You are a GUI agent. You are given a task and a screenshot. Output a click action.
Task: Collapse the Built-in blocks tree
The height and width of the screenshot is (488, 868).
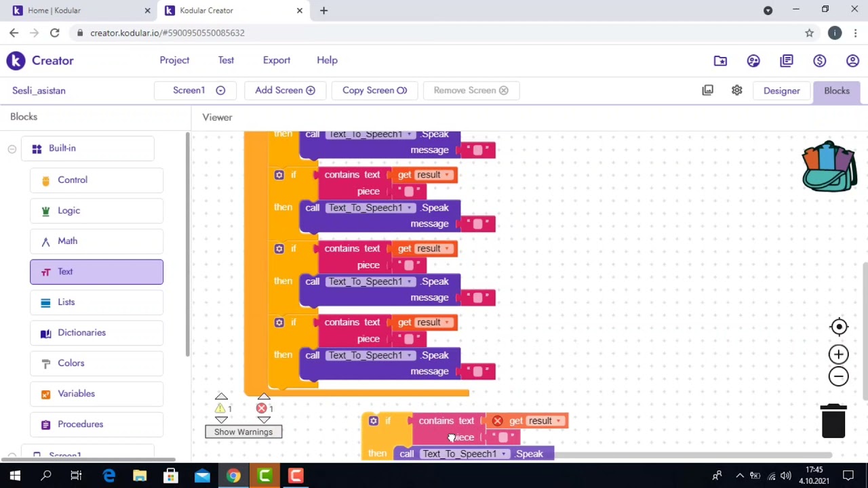12,148
